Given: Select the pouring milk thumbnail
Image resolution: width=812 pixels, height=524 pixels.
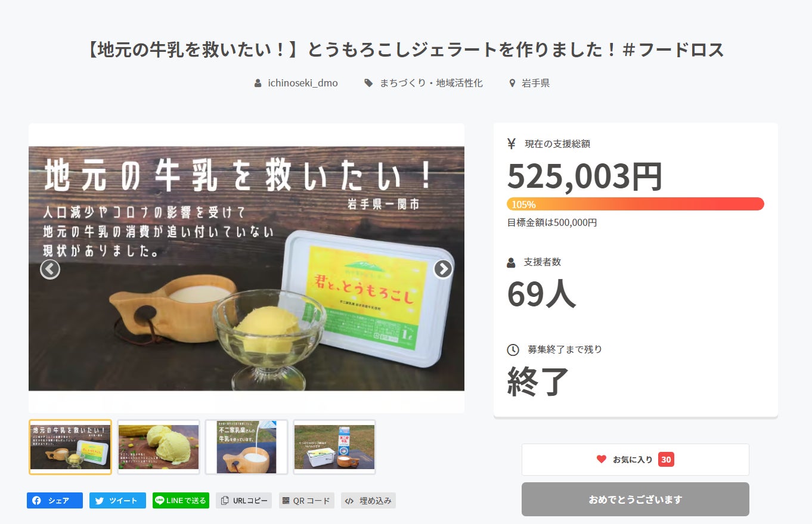Looking at the screenshot, I should pyautogui.click(x=246, y=447).
